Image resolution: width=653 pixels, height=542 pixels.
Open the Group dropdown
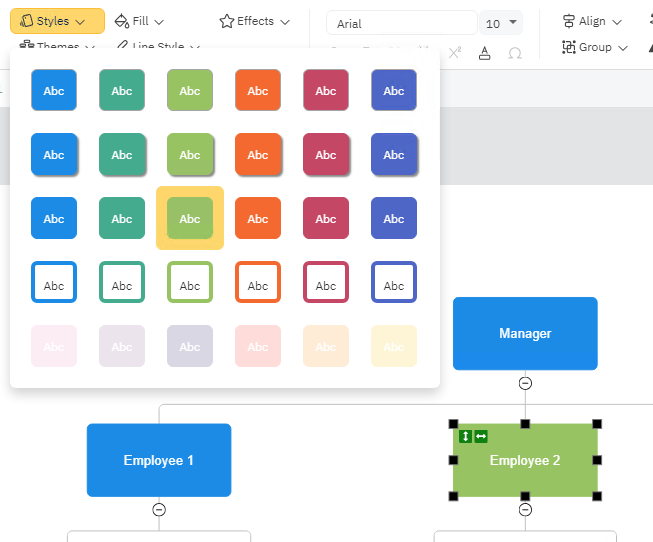(x=594, y=47)
